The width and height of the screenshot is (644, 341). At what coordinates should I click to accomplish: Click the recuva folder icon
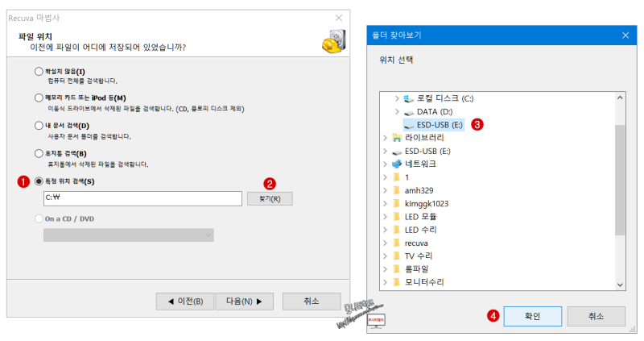pyautogui.click(x=396, y=243)
